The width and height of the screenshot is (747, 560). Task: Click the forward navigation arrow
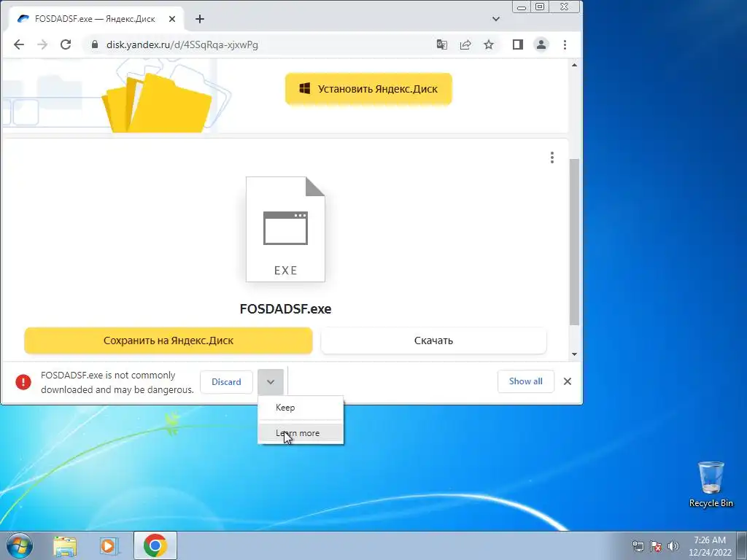click(x=42, y=44)
